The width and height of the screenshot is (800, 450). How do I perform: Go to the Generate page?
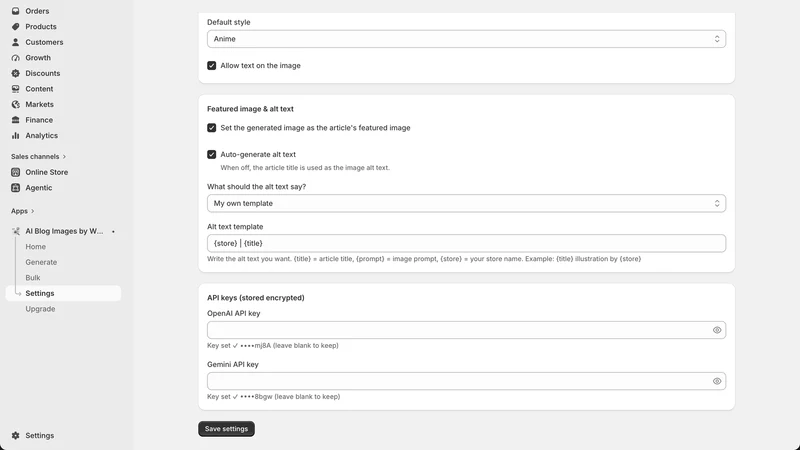click(x=41, y=262)
